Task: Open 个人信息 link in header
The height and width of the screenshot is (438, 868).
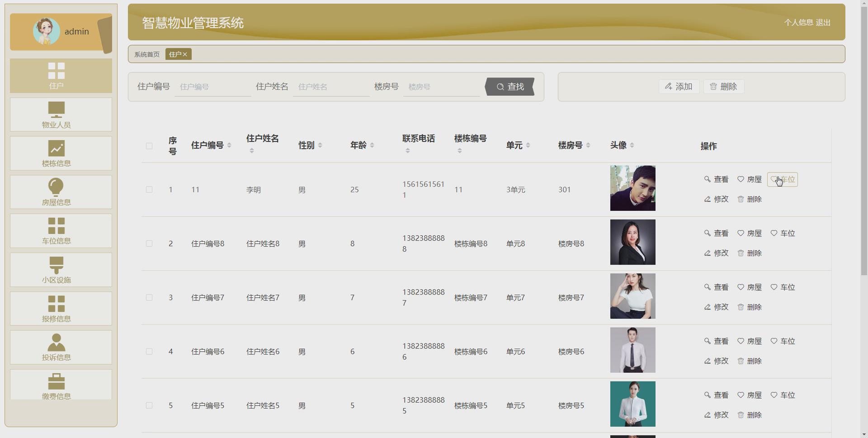Action: [x=799, y=23]
